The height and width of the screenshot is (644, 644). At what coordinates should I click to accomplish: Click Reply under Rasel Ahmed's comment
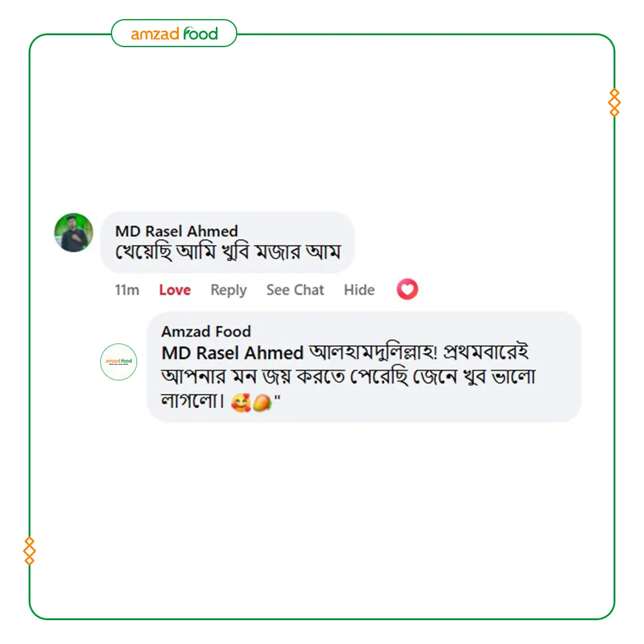tap(228, 290)
